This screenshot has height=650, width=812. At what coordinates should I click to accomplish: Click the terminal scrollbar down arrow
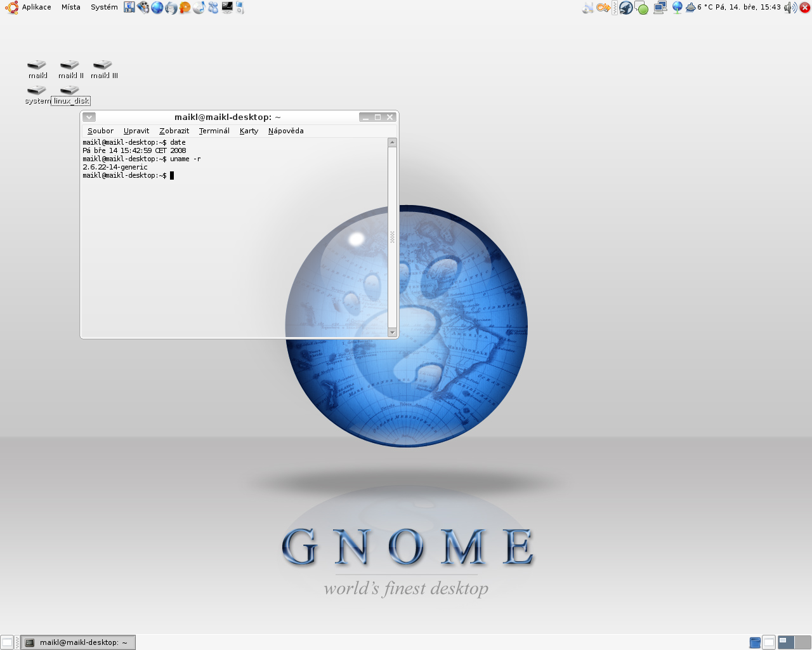coord(392,332)
